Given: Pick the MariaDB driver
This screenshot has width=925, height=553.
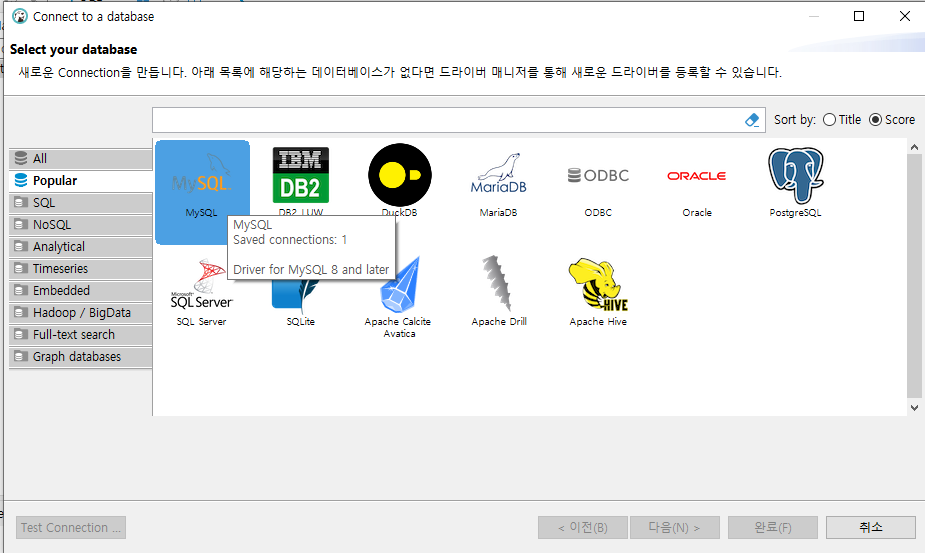Looking at the screenshot, I should click(x=498, y=185).
